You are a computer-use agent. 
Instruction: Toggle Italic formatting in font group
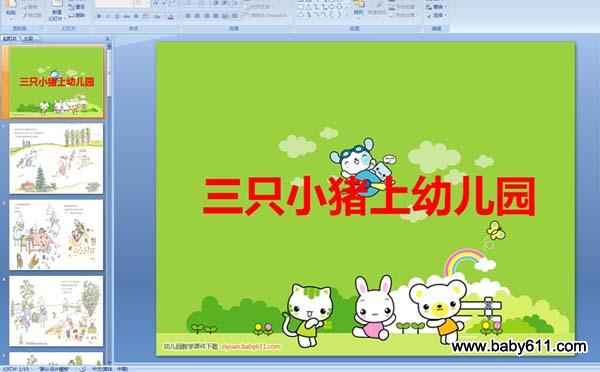pyautogui.click(x=108, y=16)
